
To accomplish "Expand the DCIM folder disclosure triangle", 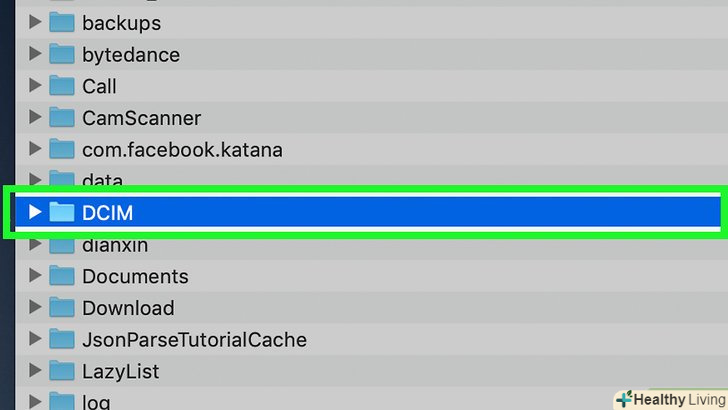I will [35, 212].
